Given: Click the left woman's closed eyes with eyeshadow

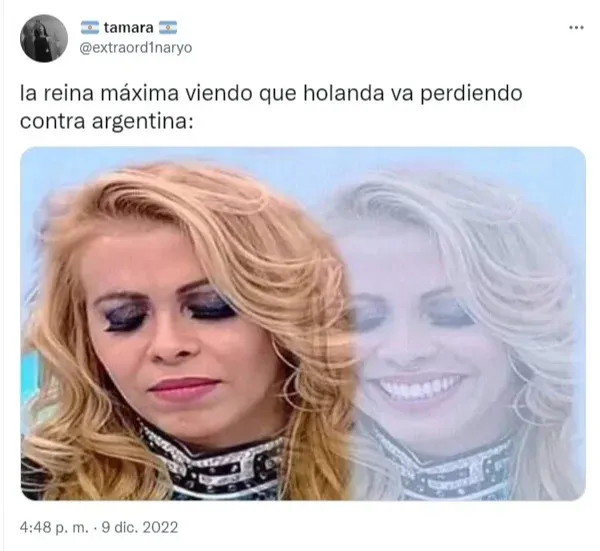Looking at the screenshot, I should coord(168,308).
